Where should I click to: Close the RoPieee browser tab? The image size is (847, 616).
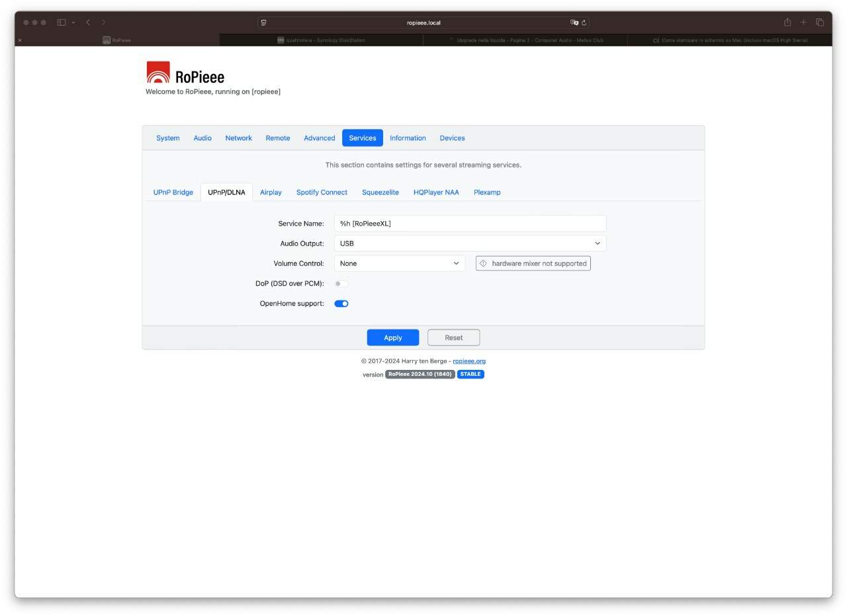[x=19, y=40]
